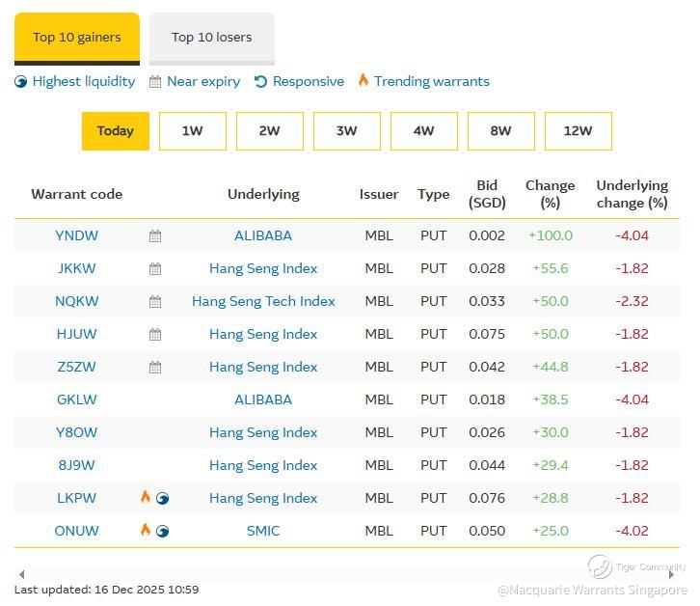Viewport: 700px width, 606px height.
Task: Open ALIBABA underlying in GKLW row
Action: click(263, 399)
